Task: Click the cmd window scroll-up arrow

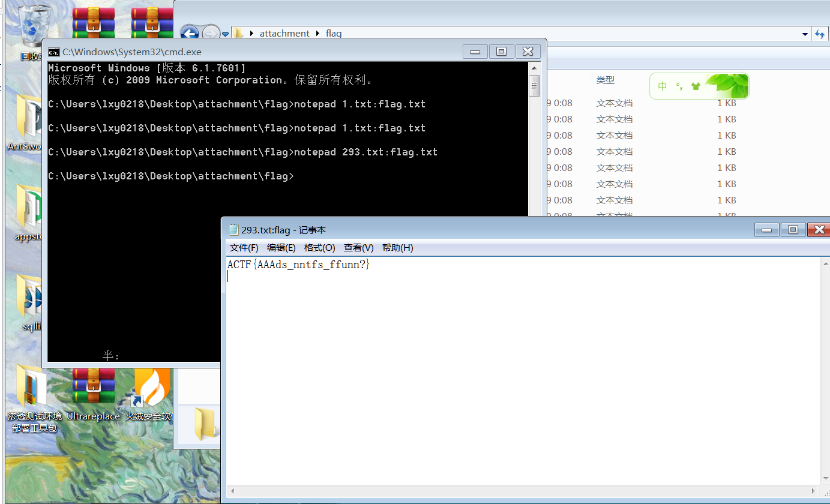Action: pyautogui.click(x=534, y=67)
